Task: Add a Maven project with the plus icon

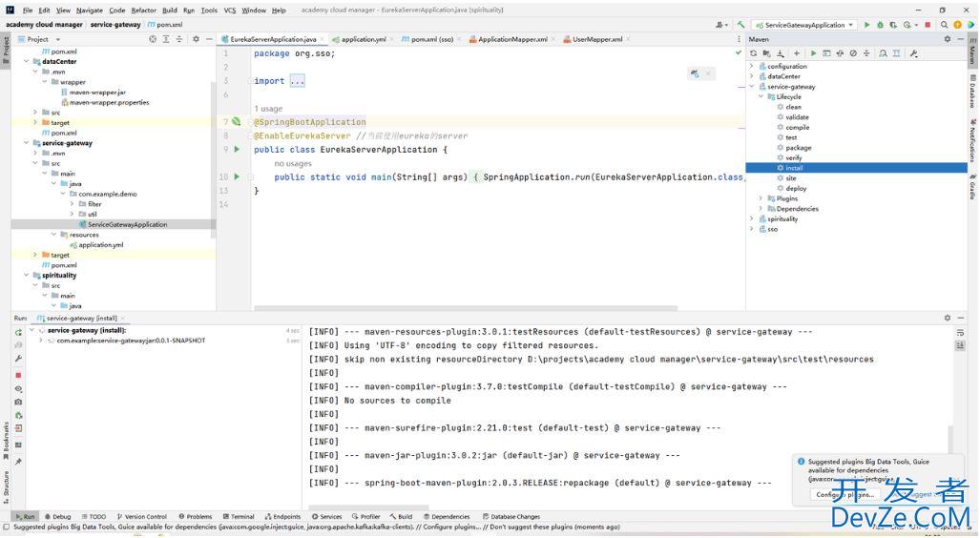Action: click(796, 53)
